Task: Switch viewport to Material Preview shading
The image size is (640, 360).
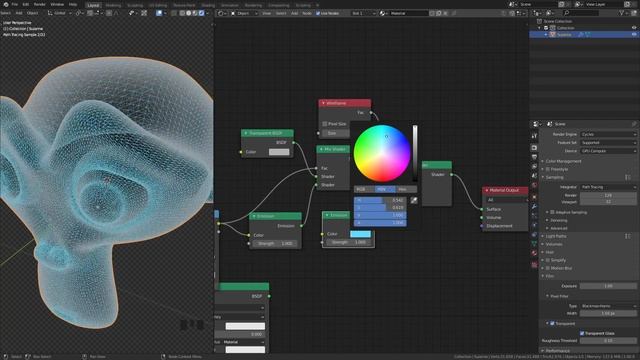Action: 195,13
